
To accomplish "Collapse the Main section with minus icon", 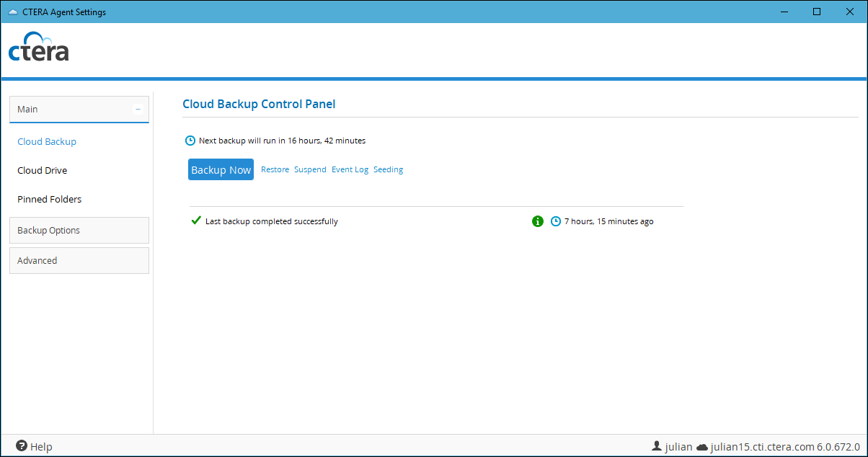I will [138, 110].
